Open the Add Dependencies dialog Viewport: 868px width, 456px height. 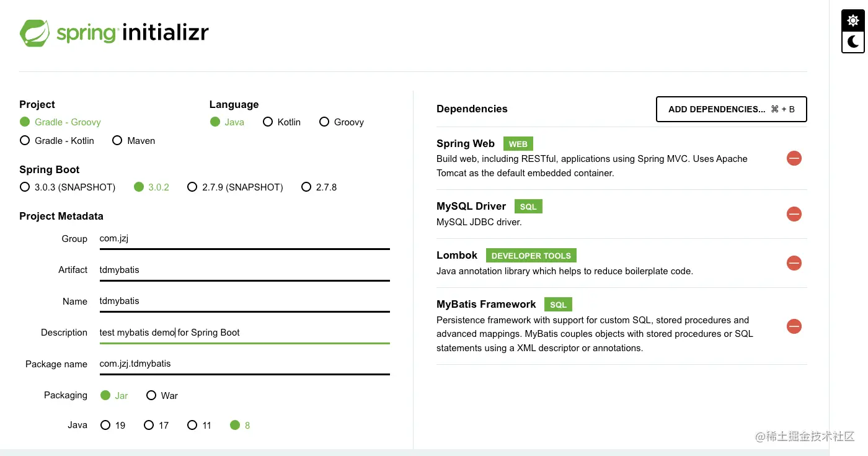(x=731, y=109)
